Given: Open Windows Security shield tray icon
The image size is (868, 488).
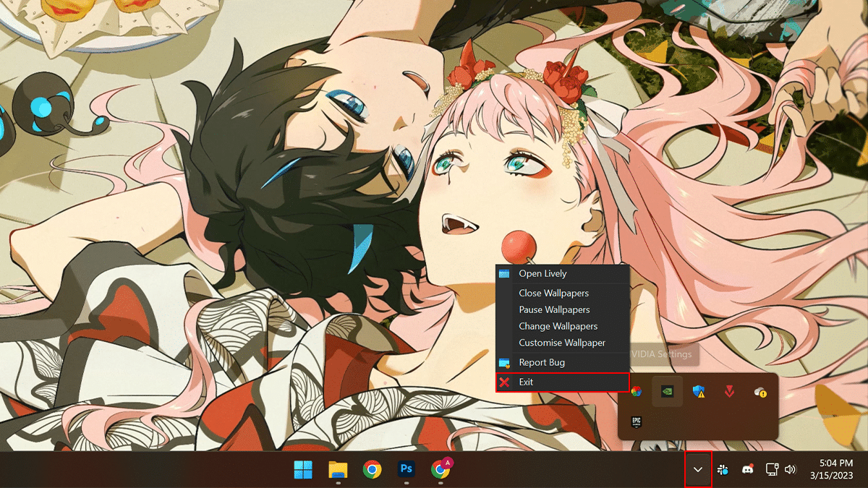Looking at the screenshot, I should point(698,391).
